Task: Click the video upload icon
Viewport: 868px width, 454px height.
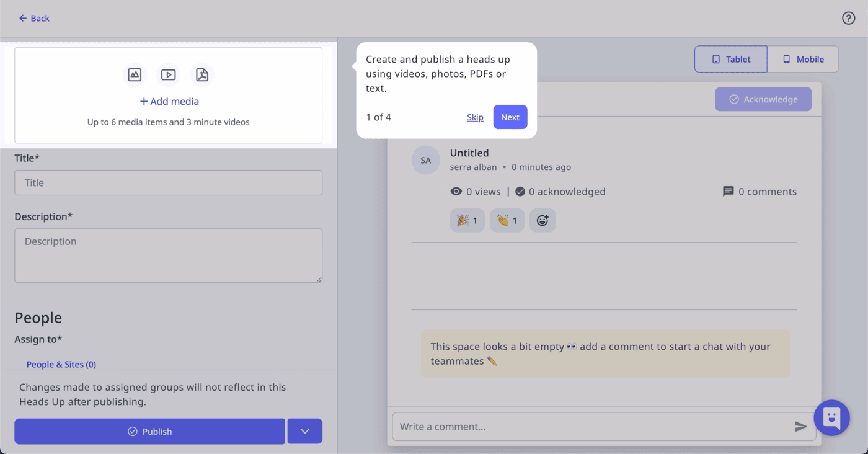Action: [168, 74]
